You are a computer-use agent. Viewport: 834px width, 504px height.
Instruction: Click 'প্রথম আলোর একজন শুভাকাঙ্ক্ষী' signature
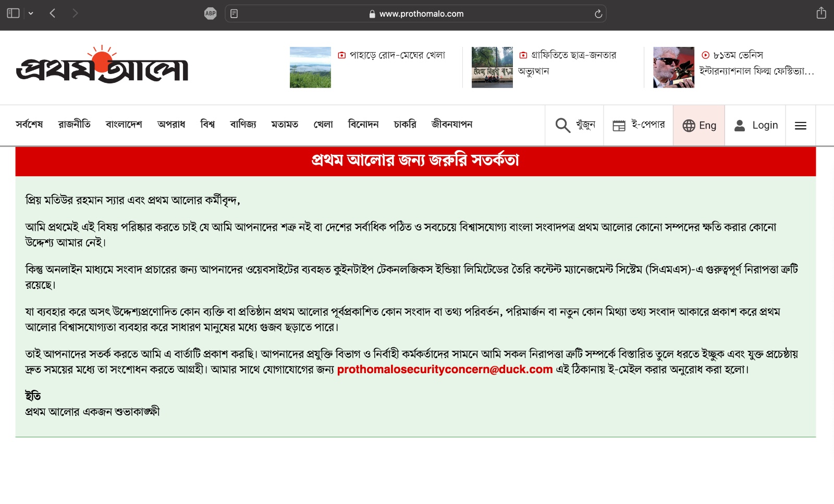[92, 412]
